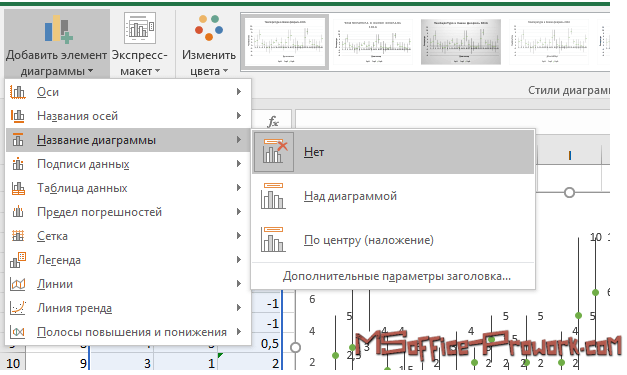Open the Сетка menu item
The width and height of the screenshot is (627, 375).
[128, 236]
